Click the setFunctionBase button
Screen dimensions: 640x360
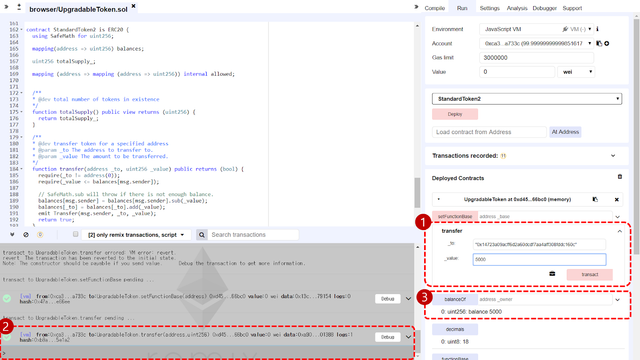coord(455,216)
